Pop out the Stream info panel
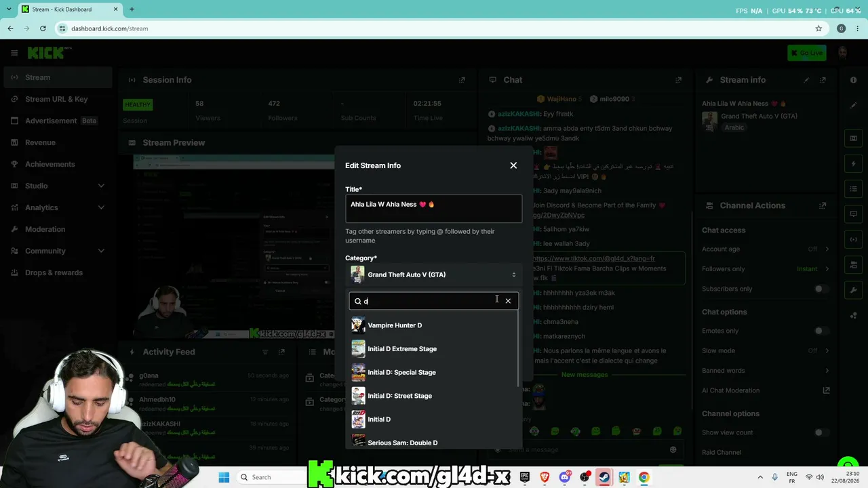The image size is (868, 488). click(x=823, y=80)
